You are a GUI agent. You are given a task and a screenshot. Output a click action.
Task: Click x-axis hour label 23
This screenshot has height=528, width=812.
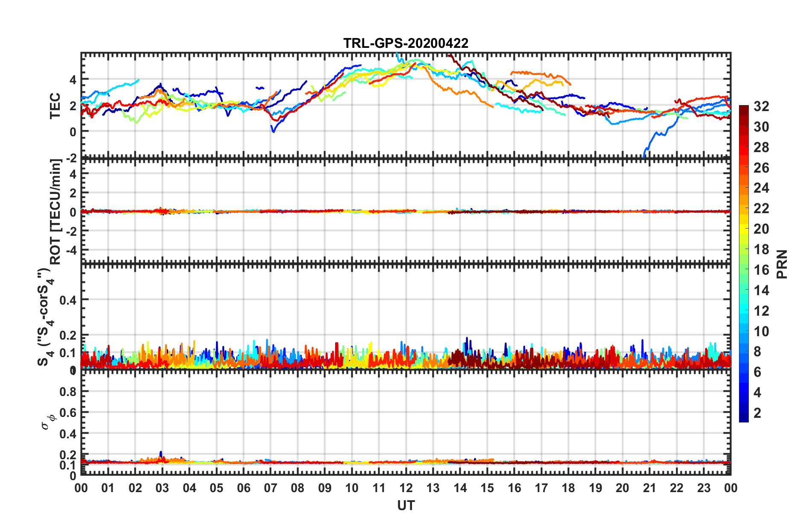click(704, 488)
